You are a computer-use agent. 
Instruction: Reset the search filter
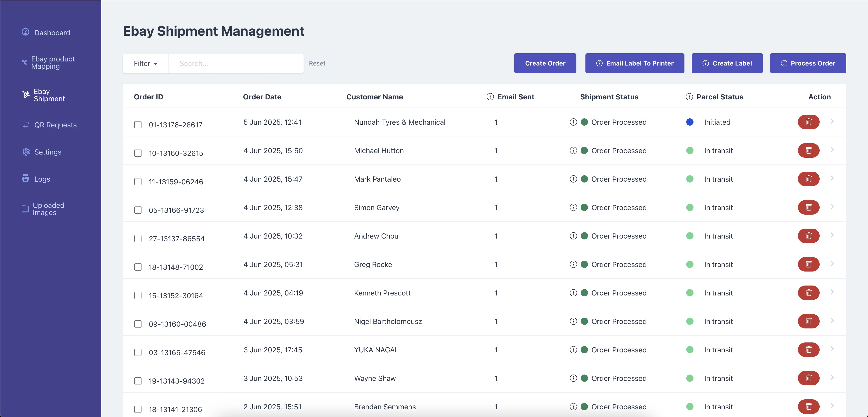coord(317,63)
